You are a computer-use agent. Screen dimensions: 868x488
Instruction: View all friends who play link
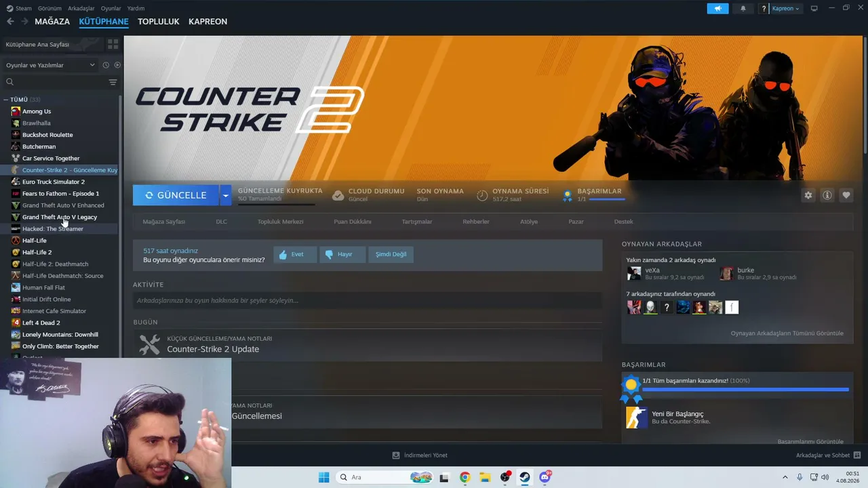[787, 333]
